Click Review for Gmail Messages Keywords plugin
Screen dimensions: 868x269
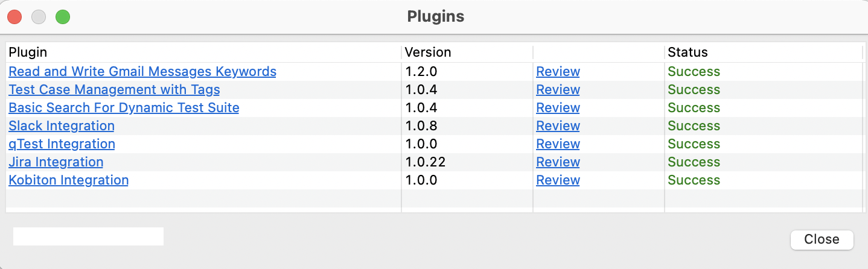(558, 72)
